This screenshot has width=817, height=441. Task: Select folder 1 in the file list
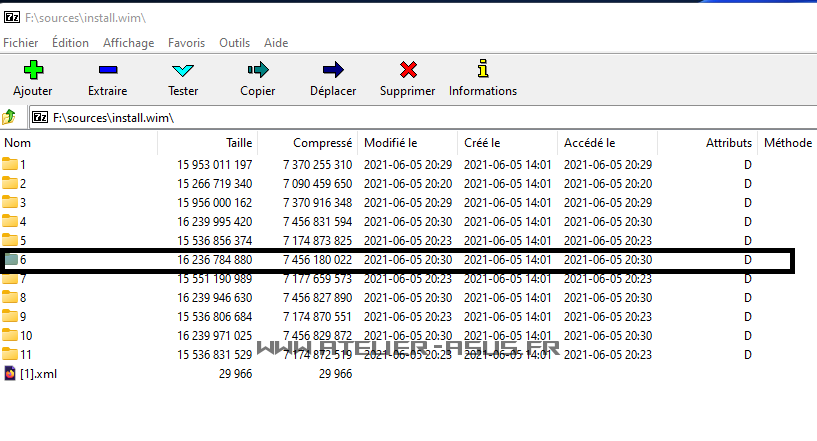click(22, 164)
